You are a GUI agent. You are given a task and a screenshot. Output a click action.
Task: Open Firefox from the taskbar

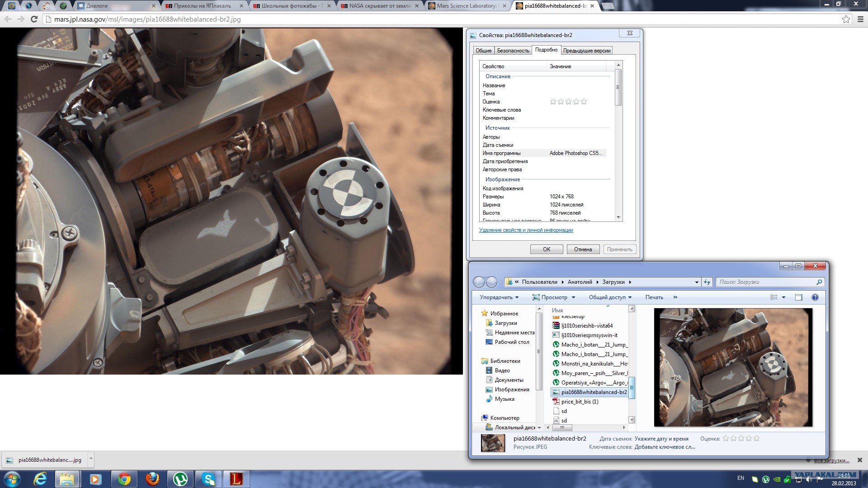[x=152, y=479]
